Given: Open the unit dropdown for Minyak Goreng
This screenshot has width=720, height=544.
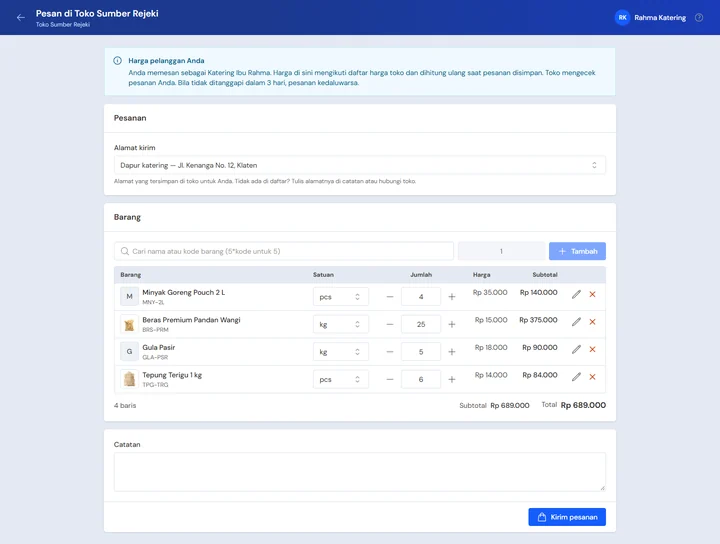Looking at the screenshot, I should (x=341, y=297).
